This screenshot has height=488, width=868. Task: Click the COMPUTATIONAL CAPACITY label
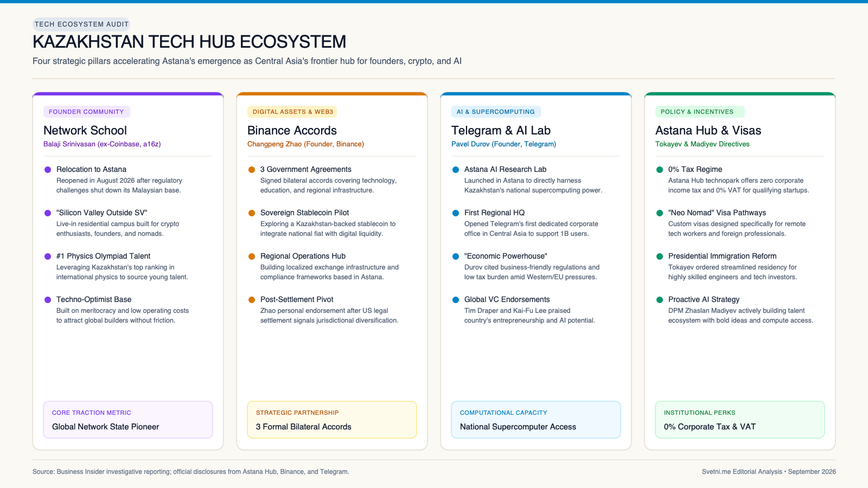(503, 413)
